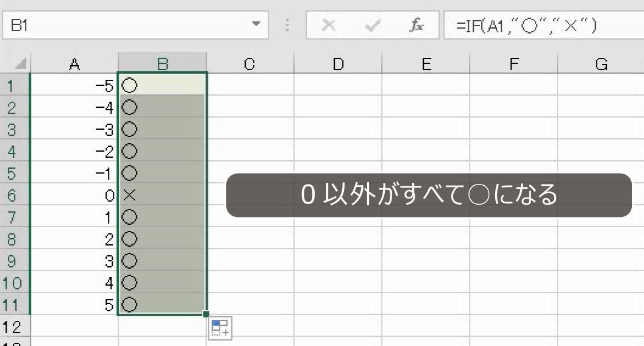Screen dimensions: 644x346
Task: Click cell A4 containing -2
Action: (x=74, y=150)
